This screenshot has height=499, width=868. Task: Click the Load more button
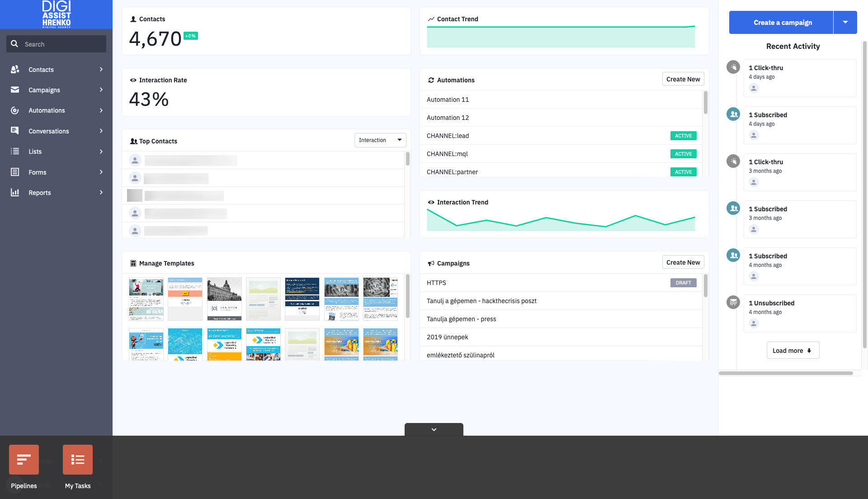pyautogui.click(x=793, y=351)
